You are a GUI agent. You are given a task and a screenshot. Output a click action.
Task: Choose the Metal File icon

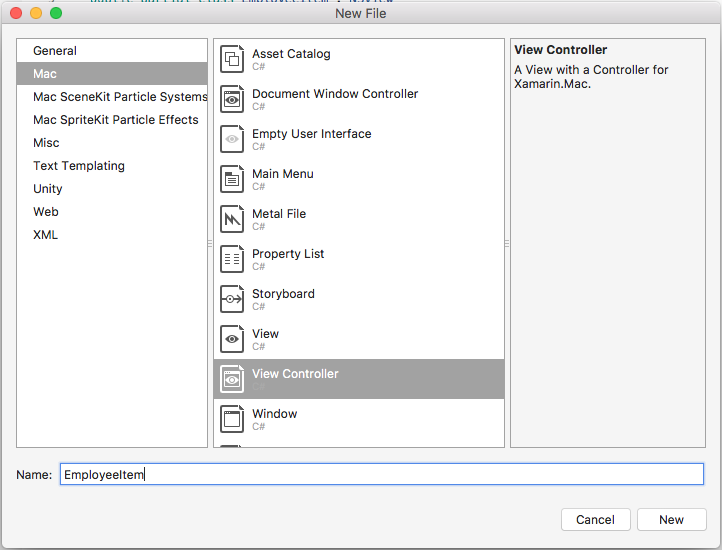point(232,219)
